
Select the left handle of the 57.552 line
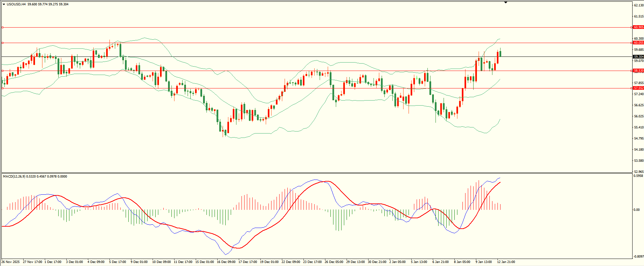click(x=3, y=88)
